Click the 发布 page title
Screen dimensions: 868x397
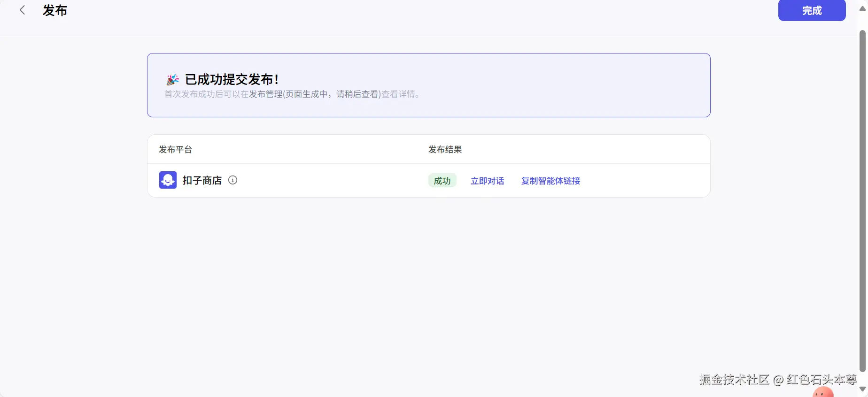tap(55, 10)
